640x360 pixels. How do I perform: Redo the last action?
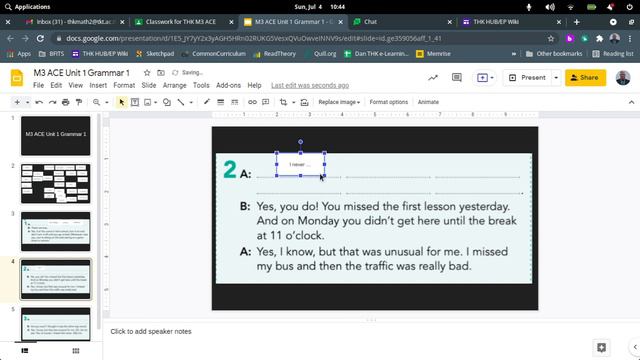pyautogui.click(x=52, y=102)
